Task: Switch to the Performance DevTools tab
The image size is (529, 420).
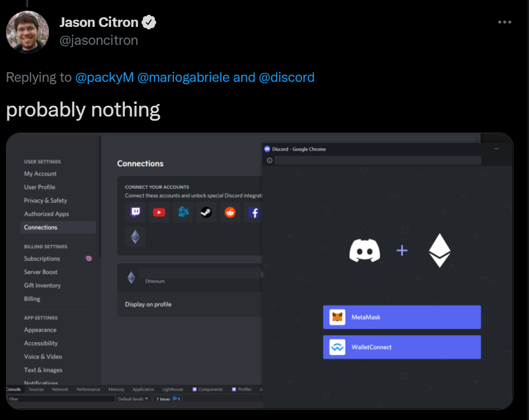Action: pos(88,390)
